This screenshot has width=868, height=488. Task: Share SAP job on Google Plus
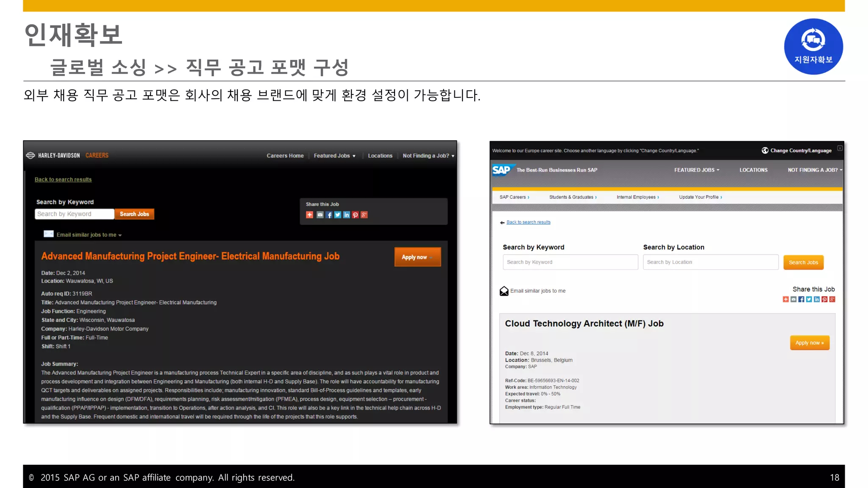tap(832, 299)
